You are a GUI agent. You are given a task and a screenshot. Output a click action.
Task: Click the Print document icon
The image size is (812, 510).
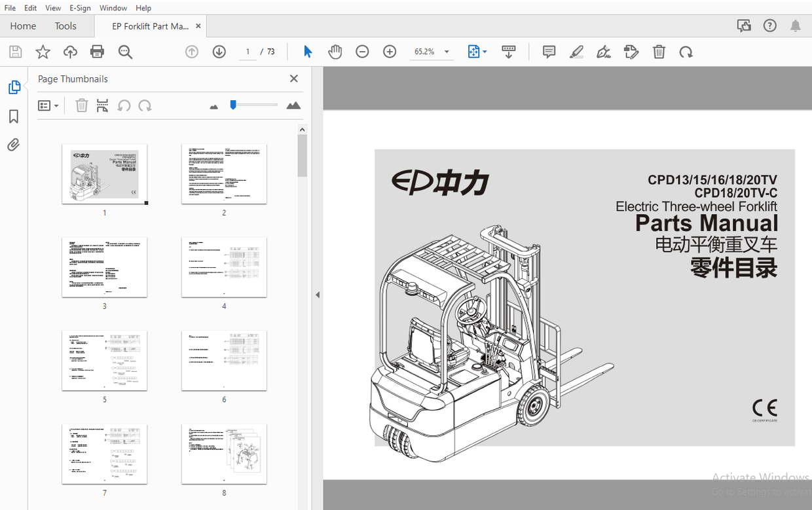click(x=98, y=52)
